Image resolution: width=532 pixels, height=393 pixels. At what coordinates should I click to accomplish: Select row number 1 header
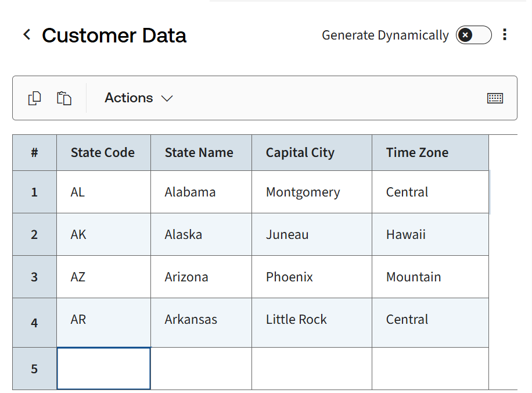pyautogui.click(x=34, y=192)
